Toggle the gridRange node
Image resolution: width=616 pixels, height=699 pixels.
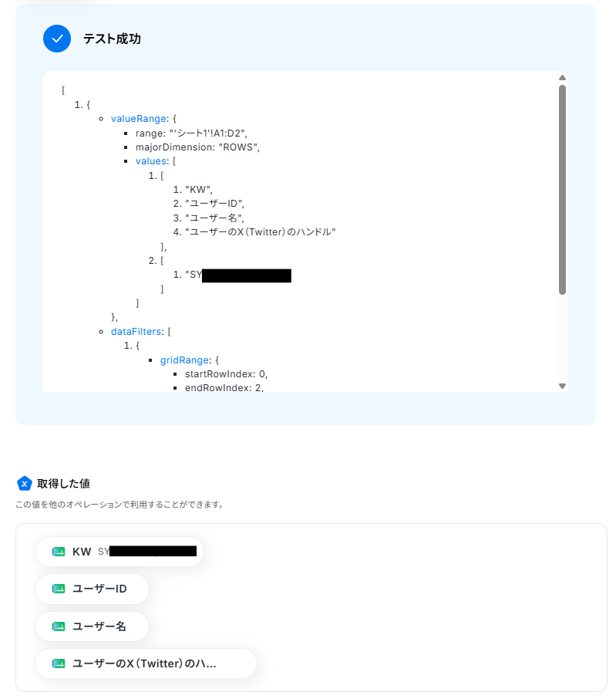(x=184, y=360)
